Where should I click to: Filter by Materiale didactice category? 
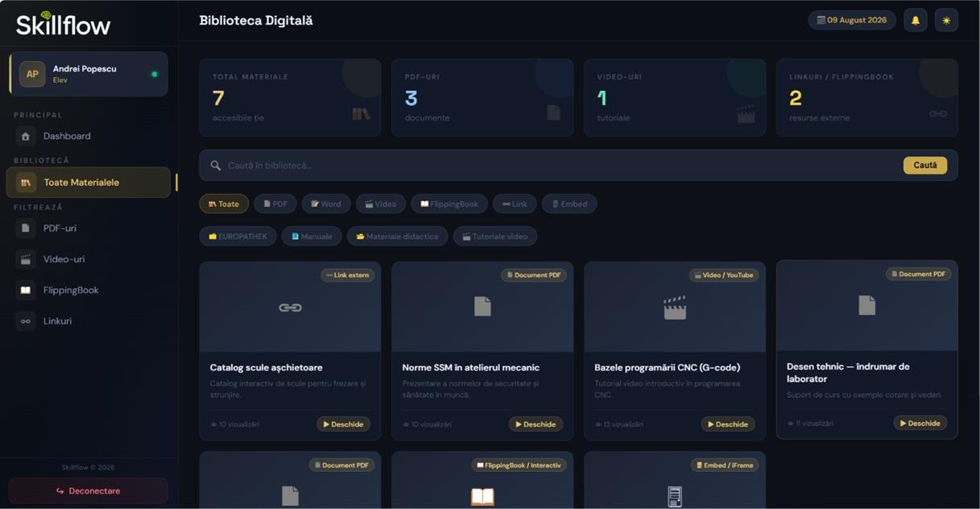398,237
